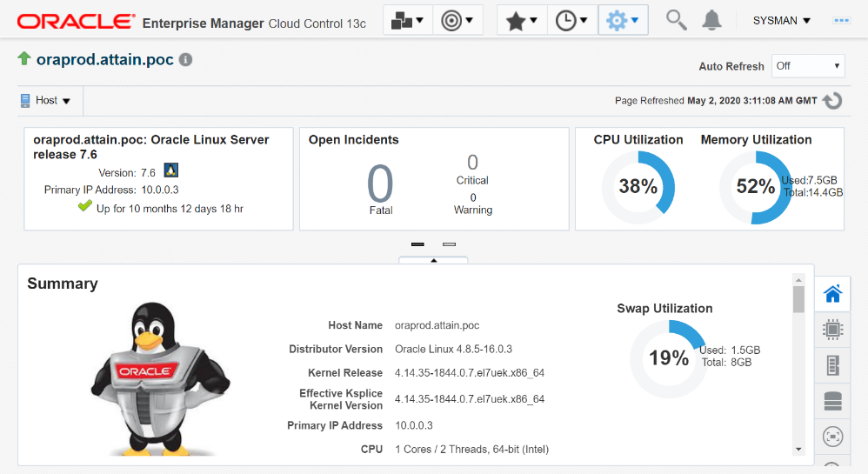This screenshot has width=868, height=474.
Task: Open the History clock menu
Action: point(572,20)
